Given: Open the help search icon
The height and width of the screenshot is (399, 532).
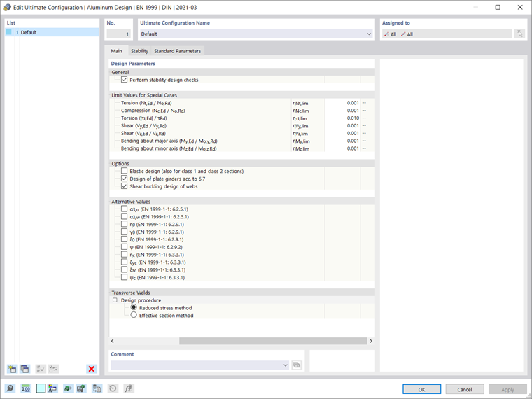Looking at the screenshot, I should 10,388.
